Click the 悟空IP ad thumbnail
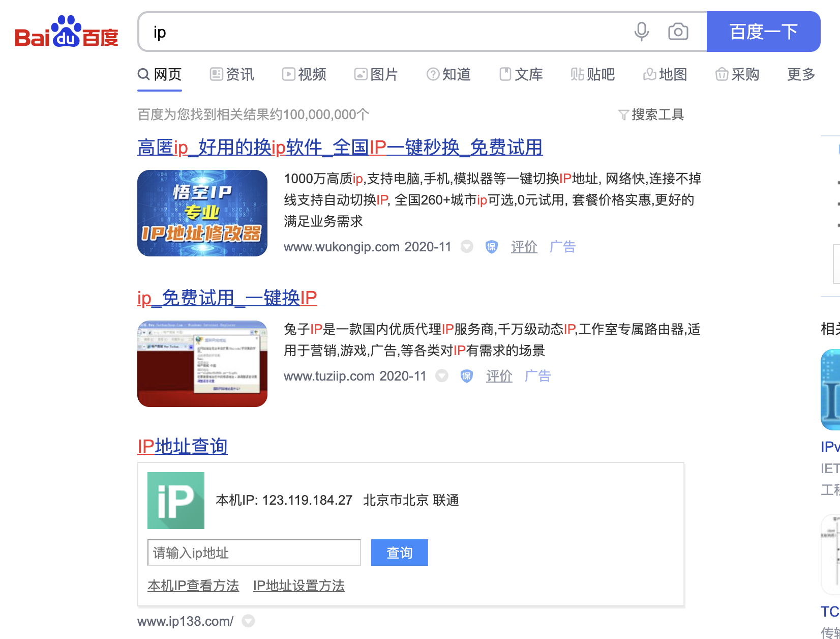Image resolution: width=840 pixels, height=639 pixels. 202,213
